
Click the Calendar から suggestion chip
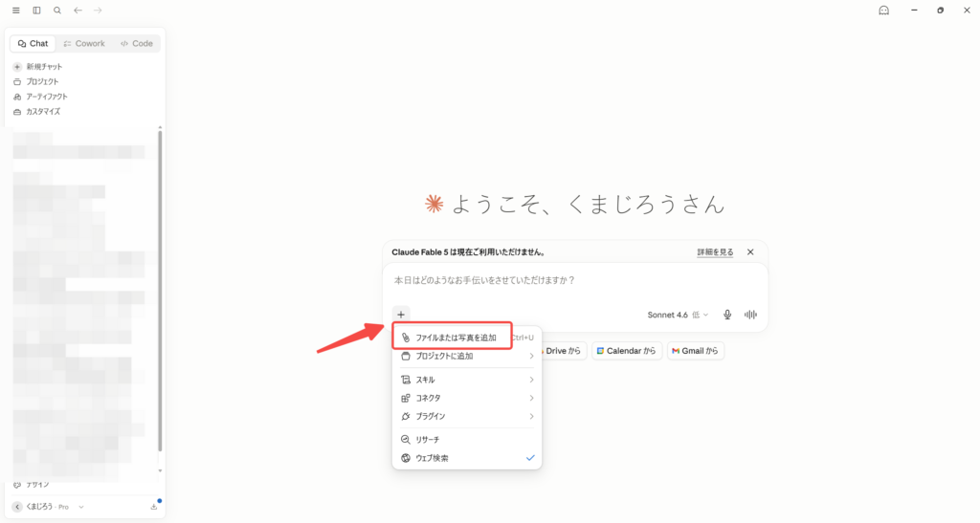(627, 351)
